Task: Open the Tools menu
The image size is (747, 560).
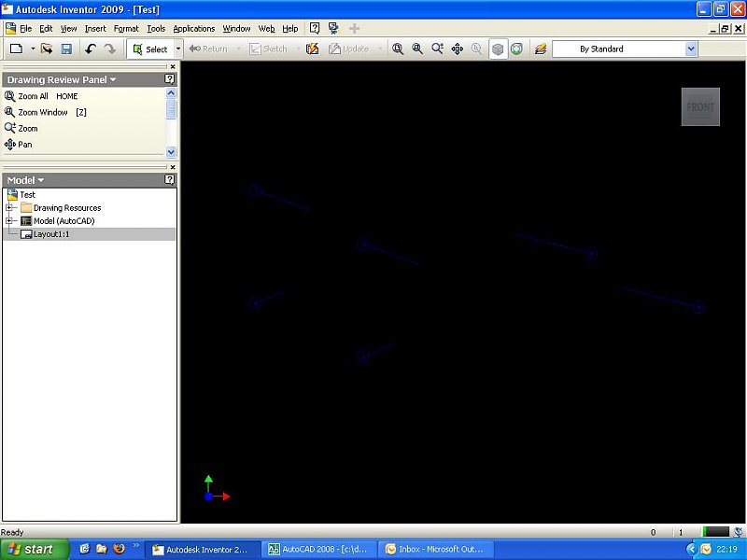Action: 156,29
